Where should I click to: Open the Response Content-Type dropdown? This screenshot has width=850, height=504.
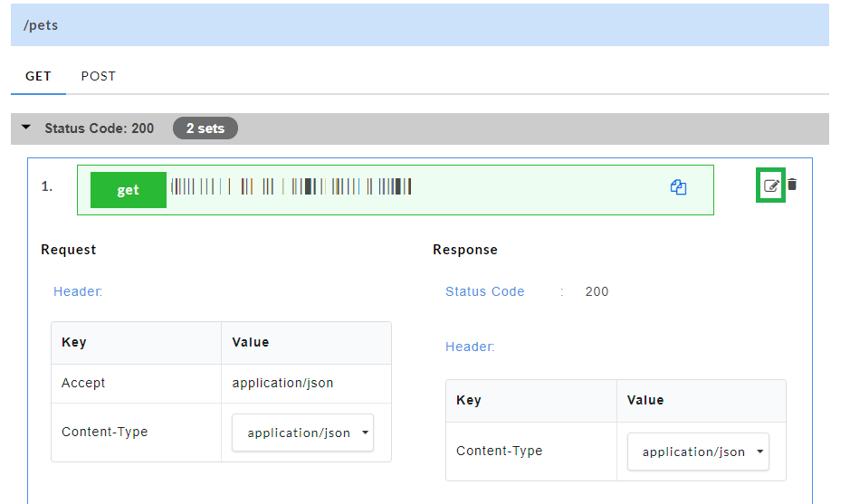pos(698,452)
